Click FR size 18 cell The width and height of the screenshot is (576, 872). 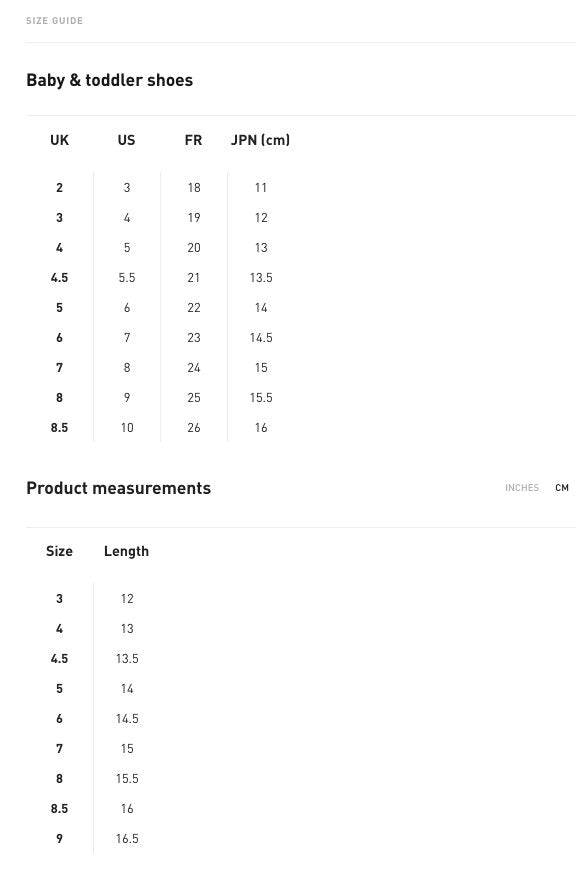click(x=193, y=187)
